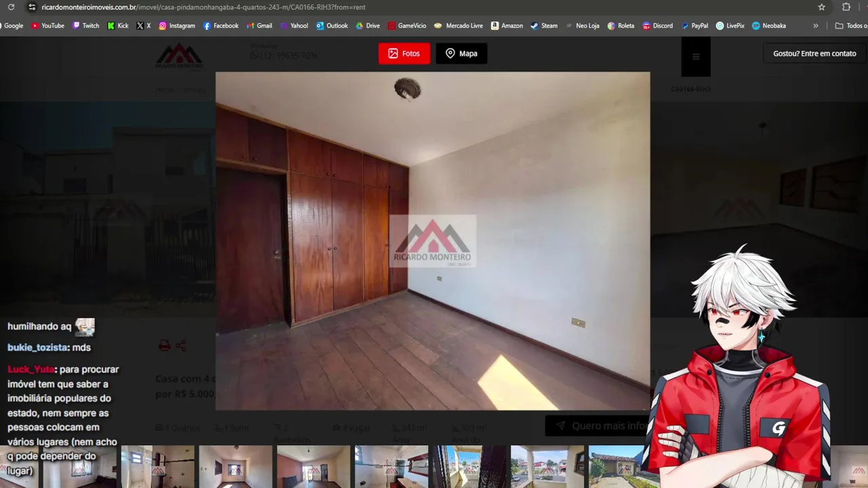The image size is (868, 488).
Task: Click the main bedroom photo in the gallery
Action: click(x=433, y=241)
